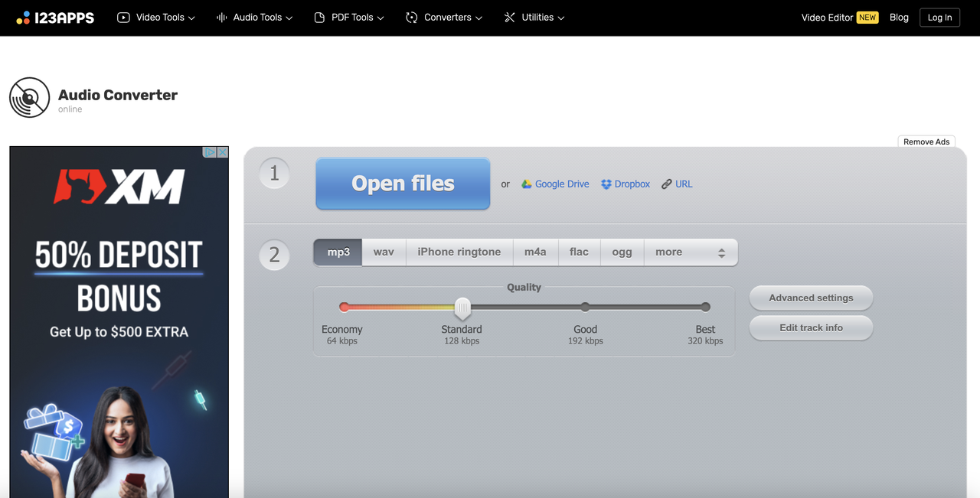
Task: Open Advanced settings
Action: (811, 298)
